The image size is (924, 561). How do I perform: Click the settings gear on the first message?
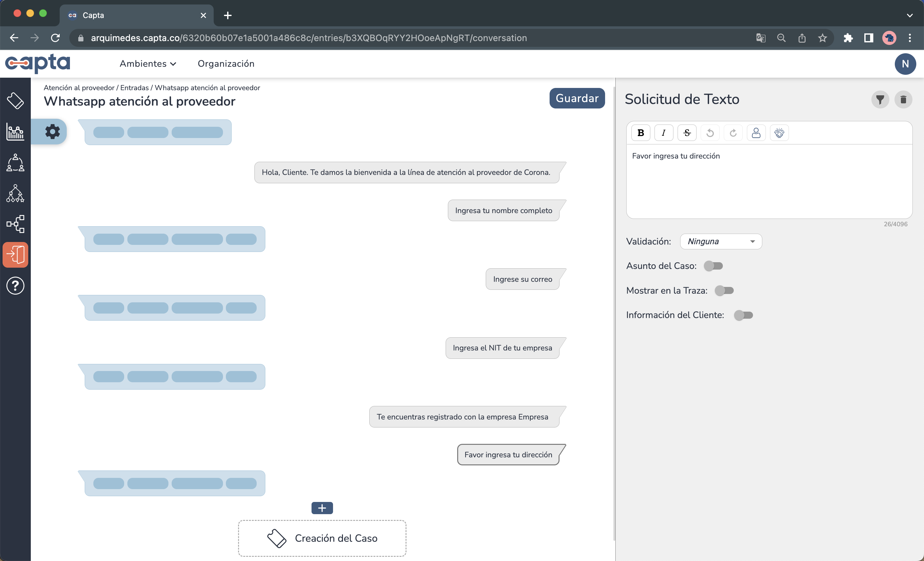52,131
